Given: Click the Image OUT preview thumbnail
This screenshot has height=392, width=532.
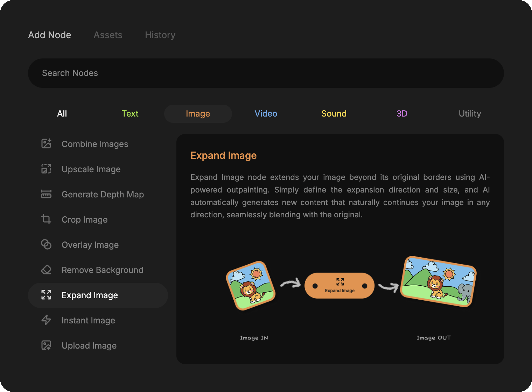Looking at the screenshot, I should tap(438, 281).
